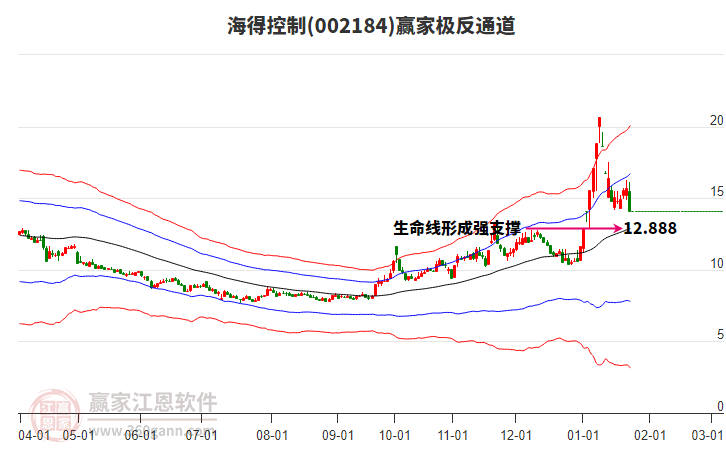Click the chart title 海得控制(002184)赢家极反通道
The image size is (726, 450).
click(371, 26)
